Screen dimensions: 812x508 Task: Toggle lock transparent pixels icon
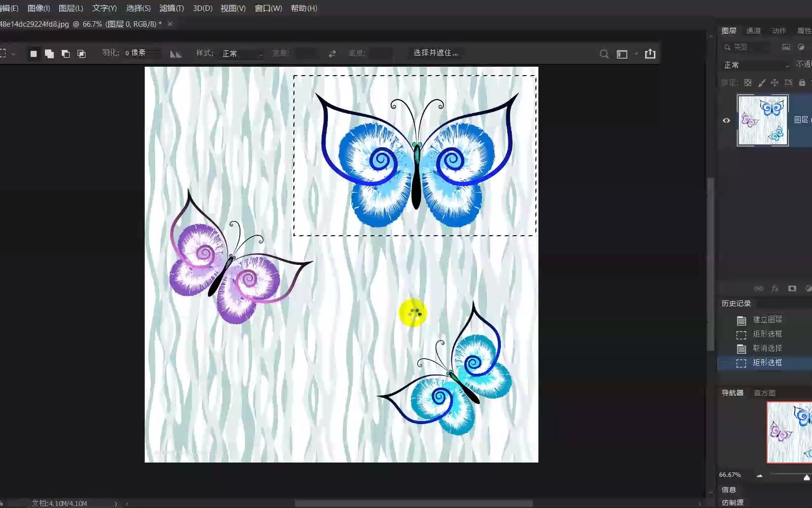[748, 83]
